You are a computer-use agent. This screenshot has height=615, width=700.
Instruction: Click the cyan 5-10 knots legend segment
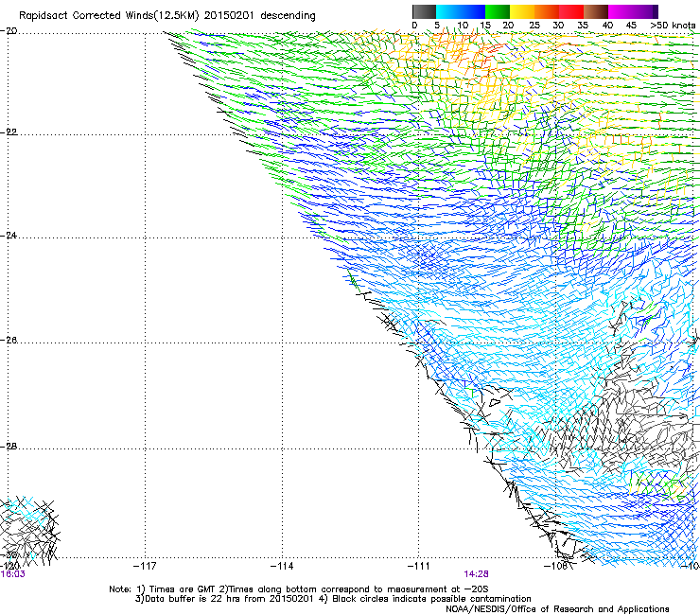click(448, 11)
